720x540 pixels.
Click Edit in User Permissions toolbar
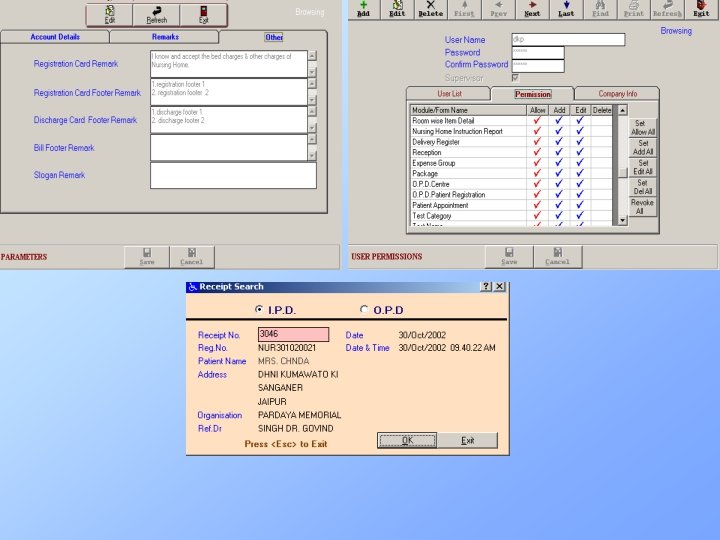(x=397, y=9)
